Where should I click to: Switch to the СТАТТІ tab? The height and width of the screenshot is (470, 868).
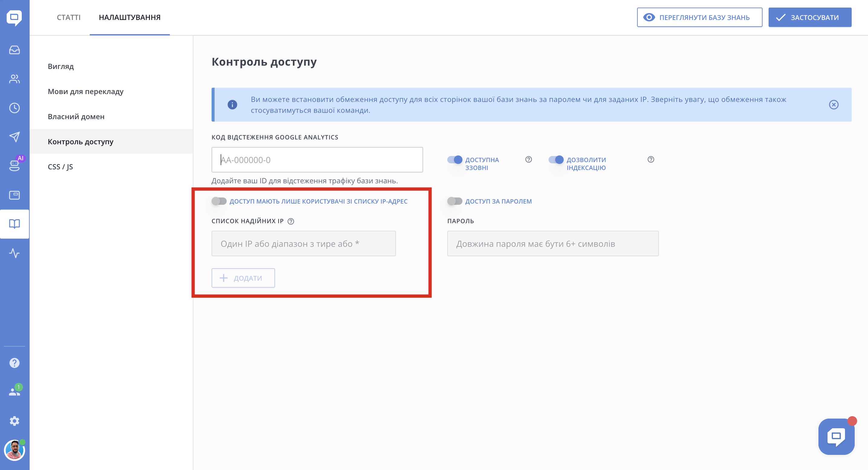[x=68, y=17]
